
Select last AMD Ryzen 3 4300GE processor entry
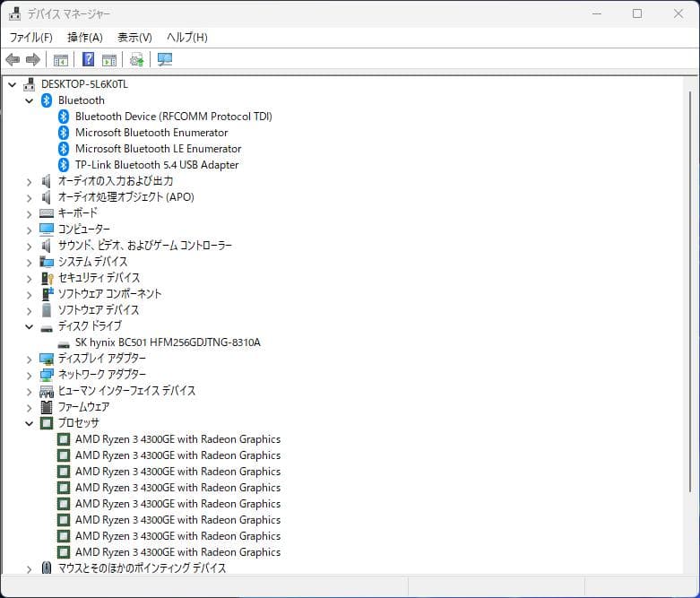[x=177, y=552]
